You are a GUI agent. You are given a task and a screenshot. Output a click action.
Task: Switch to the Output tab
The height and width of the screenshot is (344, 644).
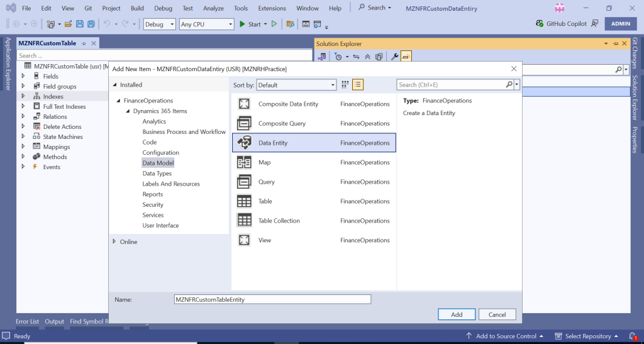coord(54,321)
